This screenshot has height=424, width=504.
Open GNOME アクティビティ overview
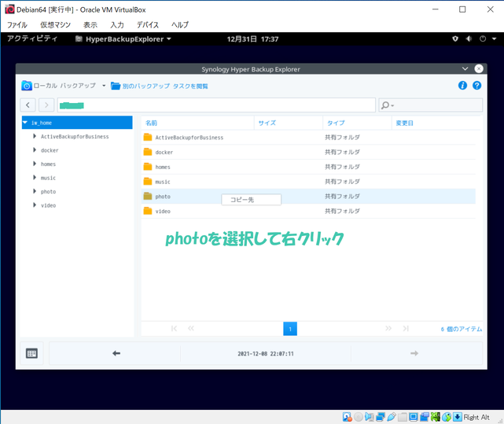point(32,39)
